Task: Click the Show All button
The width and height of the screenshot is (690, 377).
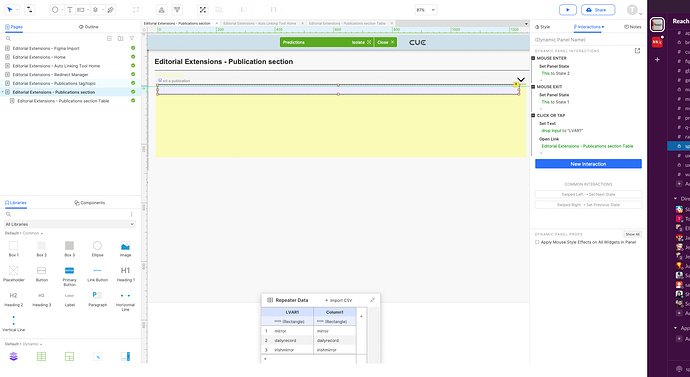Action: click(x=632, y=234)
